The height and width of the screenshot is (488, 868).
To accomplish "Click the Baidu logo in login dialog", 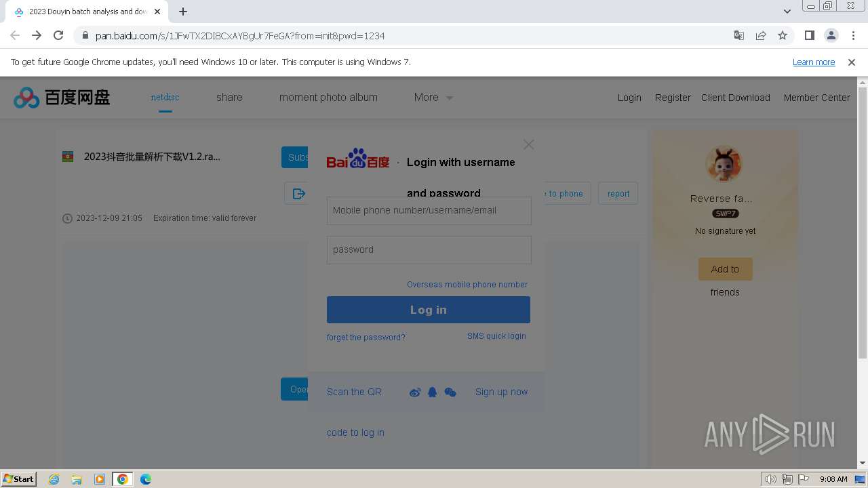I will click(x=358, y=159).
